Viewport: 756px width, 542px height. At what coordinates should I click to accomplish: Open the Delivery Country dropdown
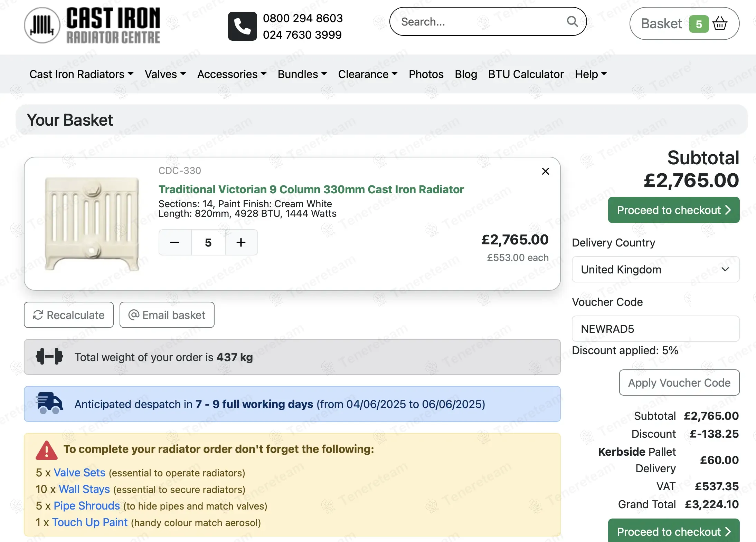655,269
